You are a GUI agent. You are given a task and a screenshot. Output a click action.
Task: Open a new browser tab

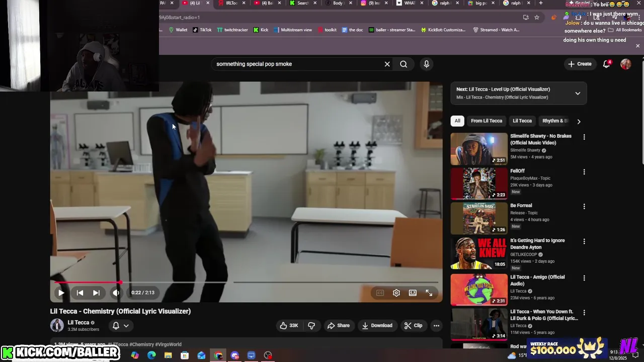coord(541,3)
